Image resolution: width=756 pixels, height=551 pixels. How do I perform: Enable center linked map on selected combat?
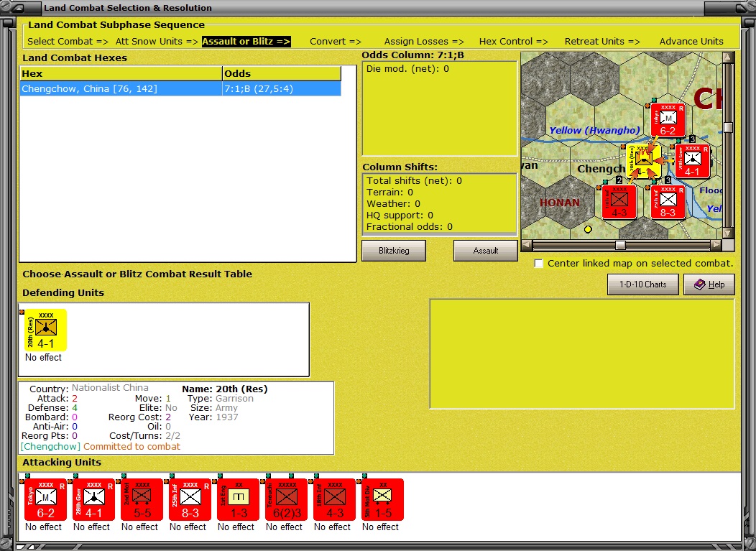click(538, 263)
